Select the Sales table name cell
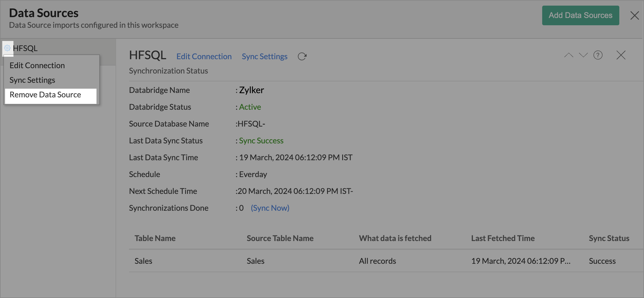Viewport: 644px width, 298px height. click(x=143, y=261)
